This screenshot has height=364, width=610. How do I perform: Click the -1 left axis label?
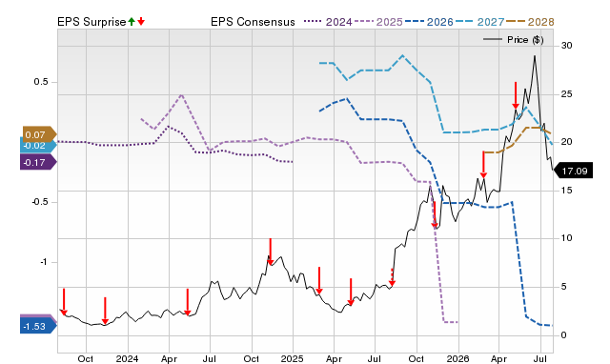[x=44, y=262]
